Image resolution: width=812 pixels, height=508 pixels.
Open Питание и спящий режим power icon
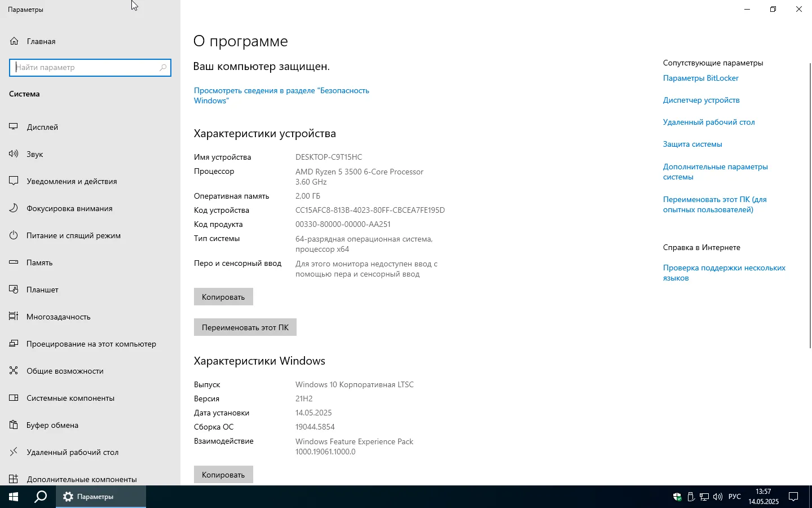pyautogui.click(x=14, y=235)
